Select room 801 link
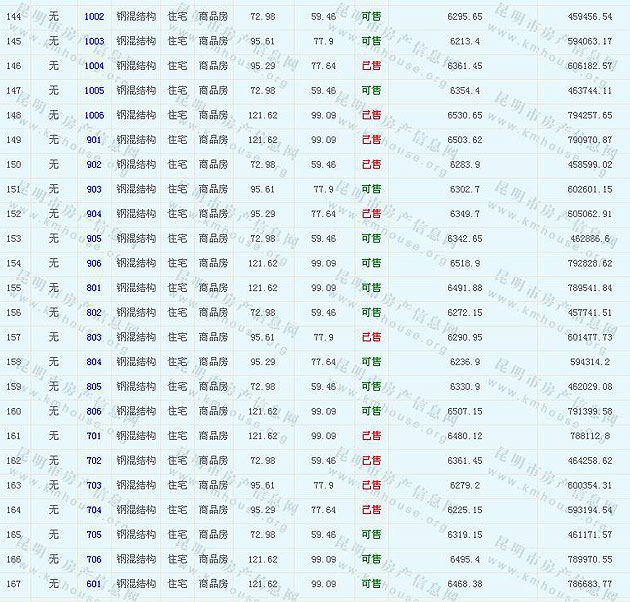 [x=94, y=288]
